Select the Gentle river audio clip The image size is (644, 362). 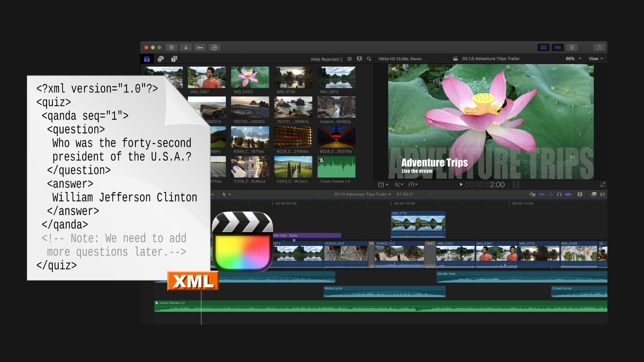(522, 277)
